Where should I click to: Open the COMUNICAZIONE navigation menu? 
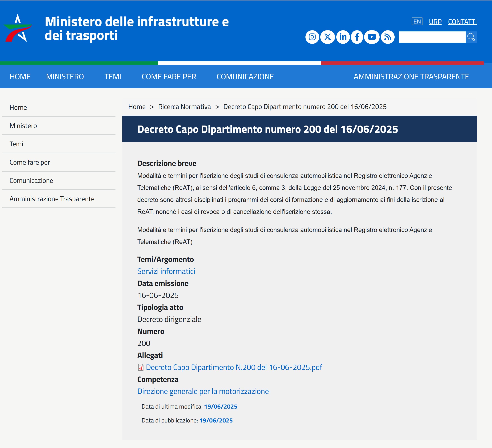[x=245, y=77]
